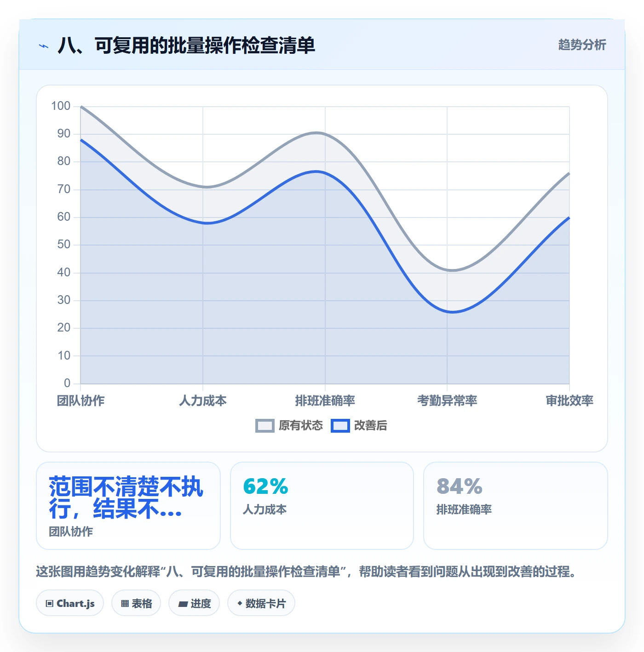Select the 数据卡片 tag
Image resolution: width=644 pixels, height=652 pixels.
(261, 603)
